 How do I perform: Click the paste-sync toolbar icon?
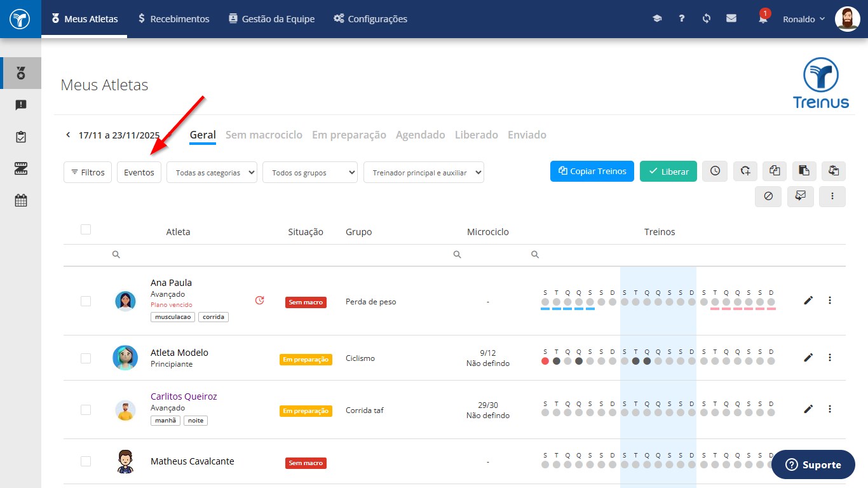[834, 171]
